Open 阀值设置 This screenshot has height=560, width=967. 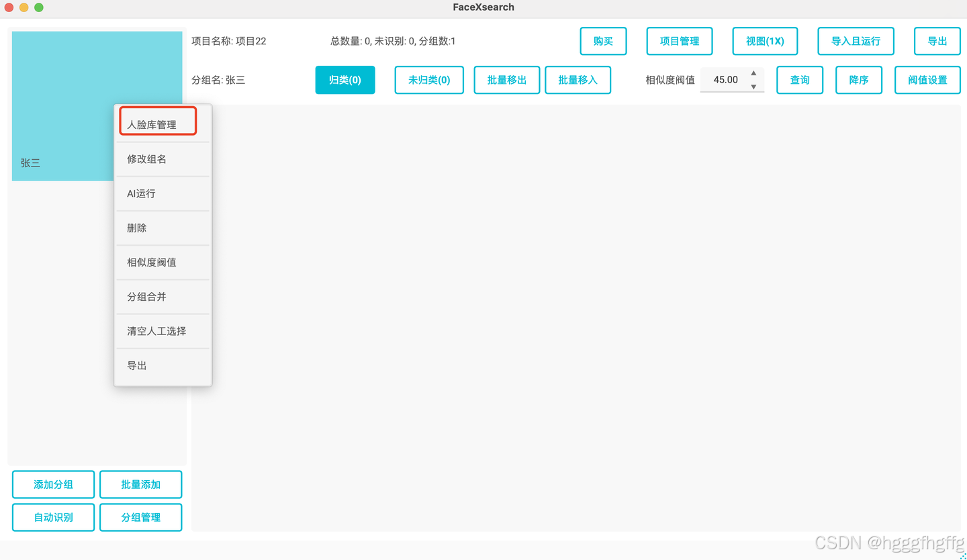click(927, 80)
